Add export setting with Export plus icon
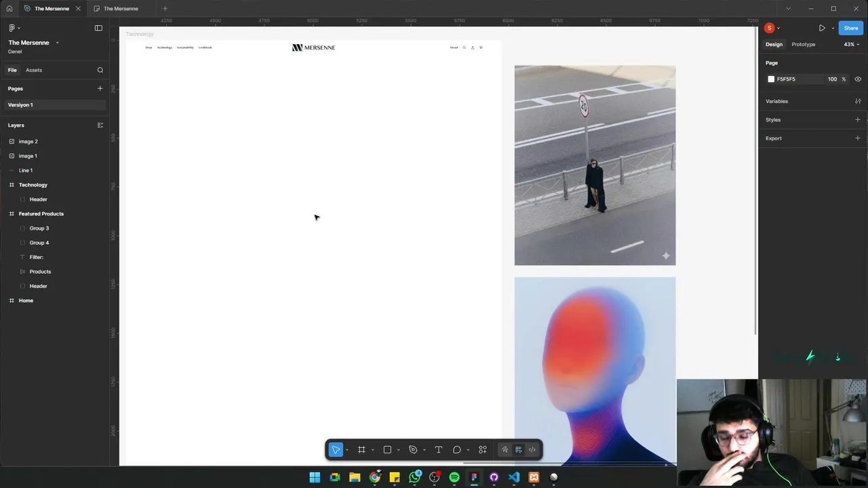Image resolution: width=868 pixels, height=488 pixels. click(858, 138)
